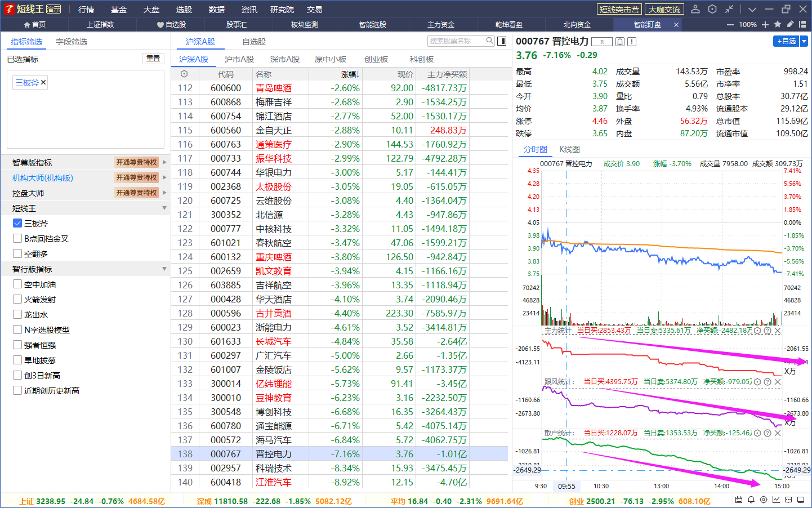
Task: Check the 龙出水 checkbox
Action: point(17,314)
